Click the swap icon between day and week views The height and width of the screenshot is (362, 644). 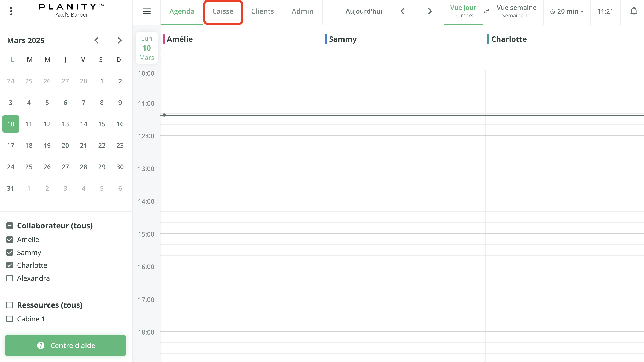486,11
